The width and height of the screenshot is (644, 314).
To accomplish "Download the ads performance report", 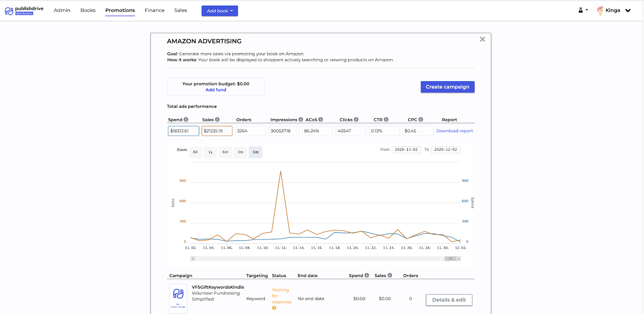I will (454, 131).
